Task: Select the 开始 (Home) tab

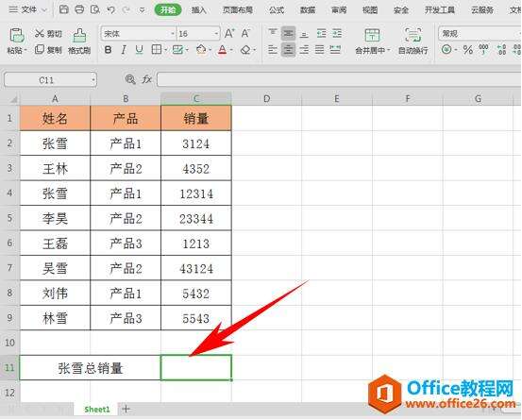Action: click(168, 10)
